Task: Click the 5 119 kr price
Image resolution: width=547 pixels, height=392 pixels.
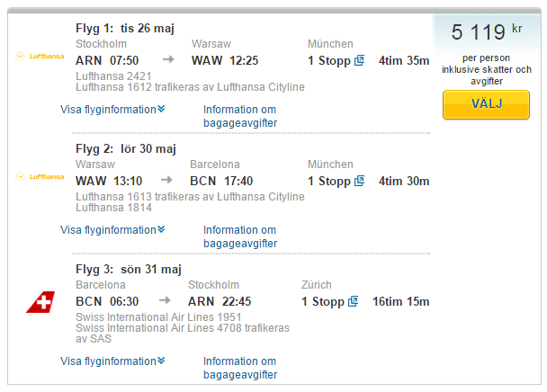Action: [487, 31]
